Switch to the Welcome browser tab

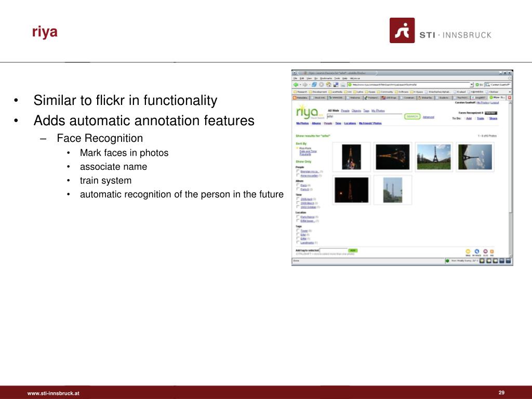click(x=354, y=97)
